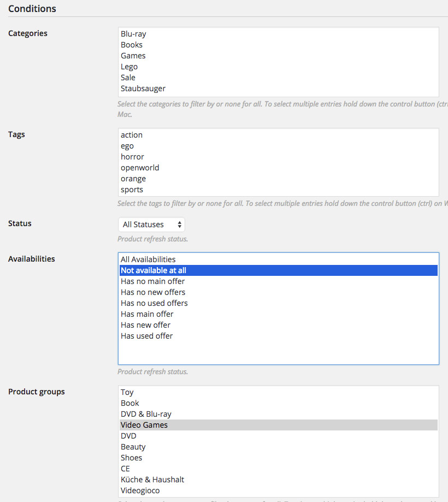Select the Blu-ray category
The height and width of the screenshot is (502, 448).
point(133,33)
